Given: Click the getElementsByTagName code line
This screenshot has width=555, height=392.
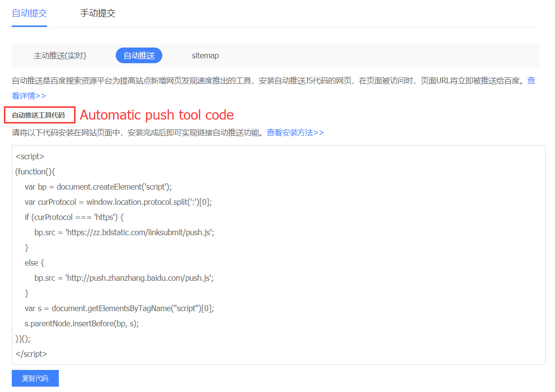Looking at the screenshot, I should [119, 309].
